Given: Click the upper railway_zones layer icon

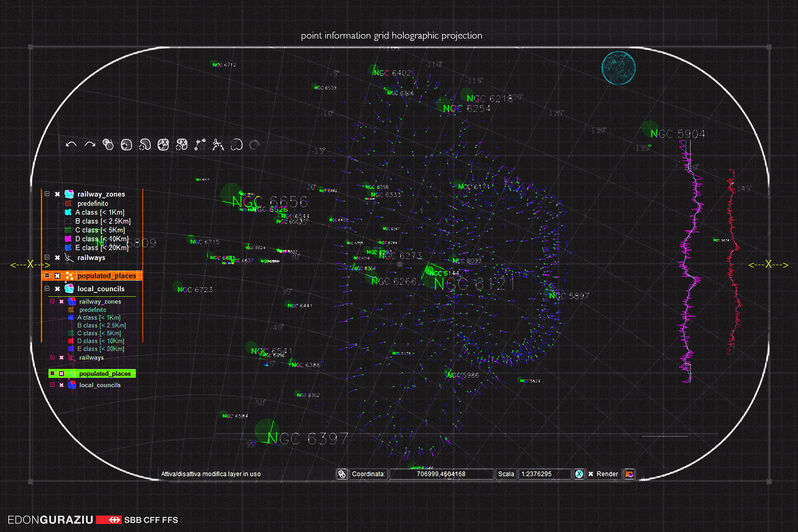Looking at the screenshot, I should point(69,194).
